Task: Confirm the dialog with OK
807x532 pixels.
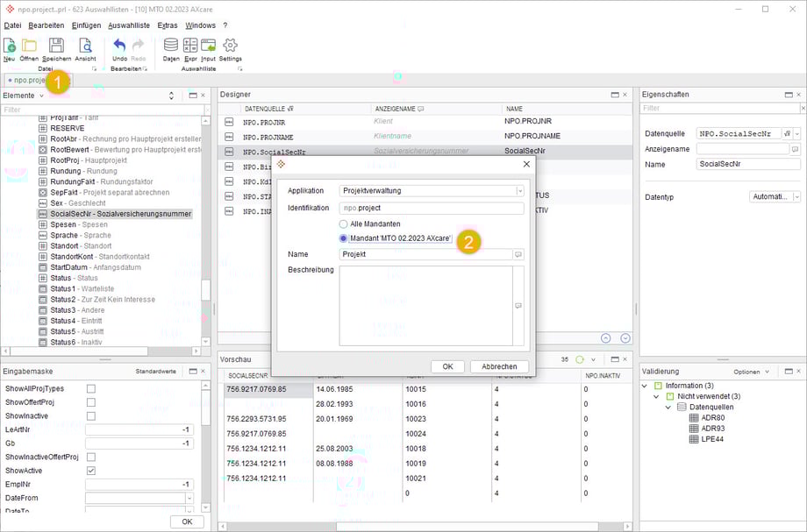Action: click(x=447, y=366)
